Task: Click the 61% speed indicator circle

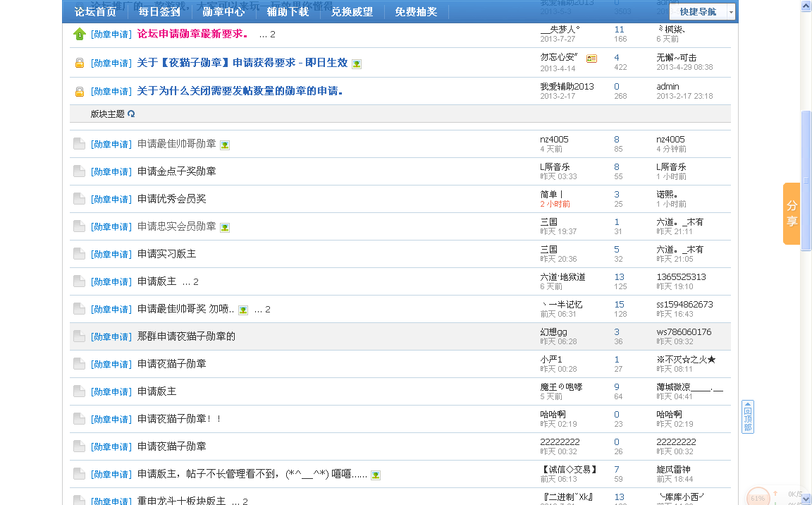Action: point(758,497)
